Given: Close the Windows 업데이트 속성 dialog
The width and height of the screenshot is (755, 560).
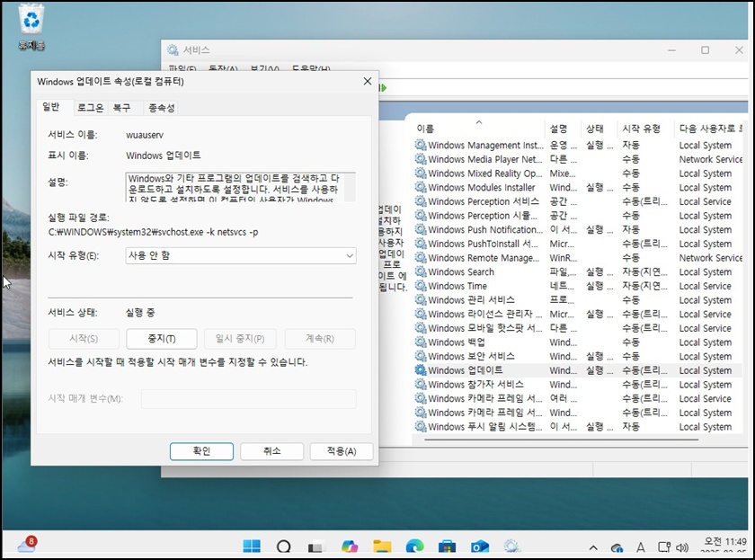Looking at the screenshot, I should (368, 82).
